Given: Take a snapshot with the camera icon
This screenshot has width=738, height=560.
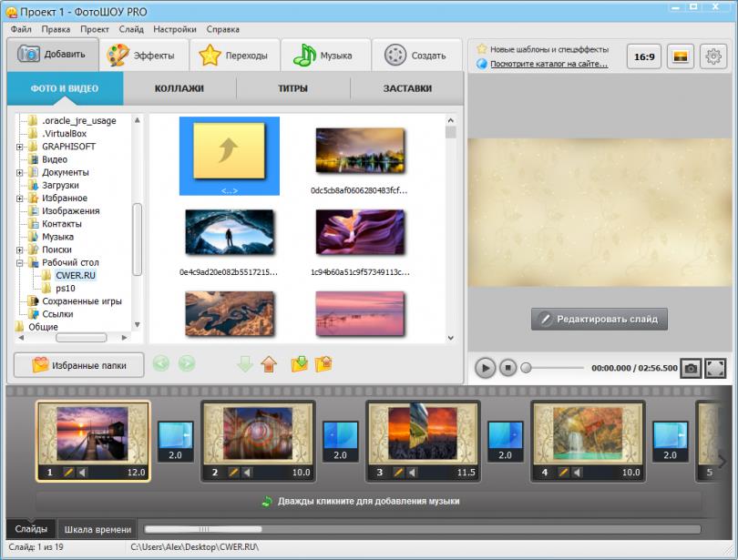Looking at the screenshot, I should 692,368.
